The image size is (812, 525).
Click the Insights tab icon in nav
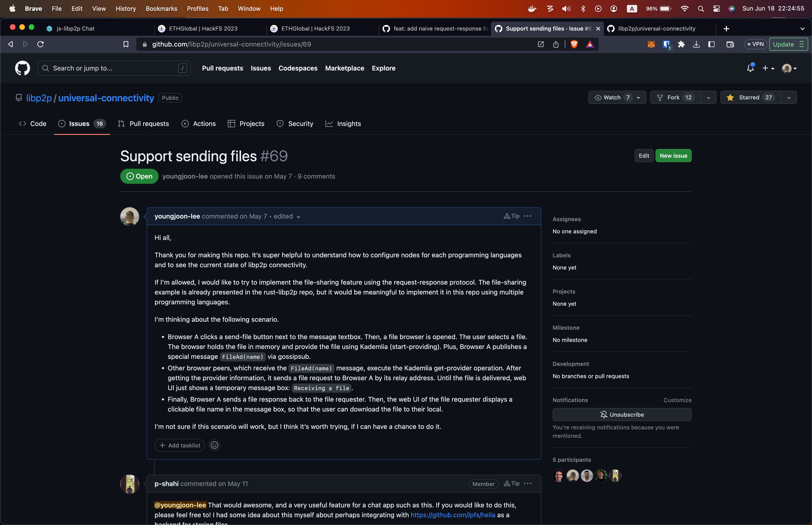click(330, 124)
